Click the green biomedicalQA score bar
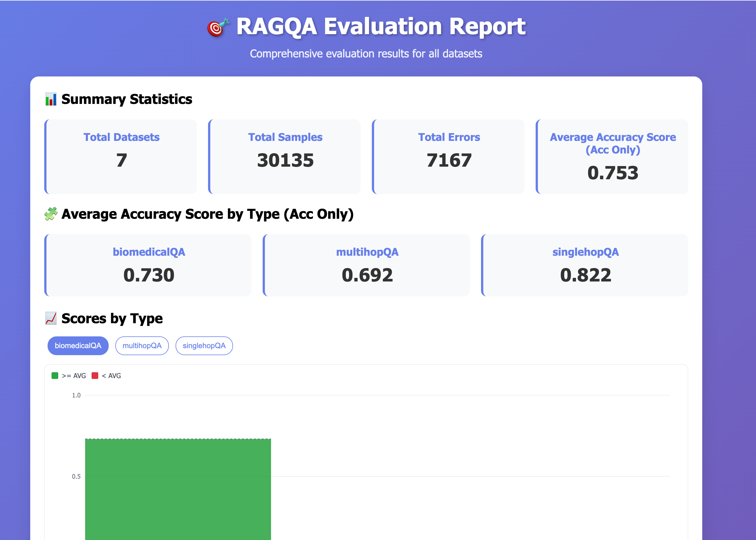Image resolution: width=756 pixels, height=540 pixels. (178, 489)
